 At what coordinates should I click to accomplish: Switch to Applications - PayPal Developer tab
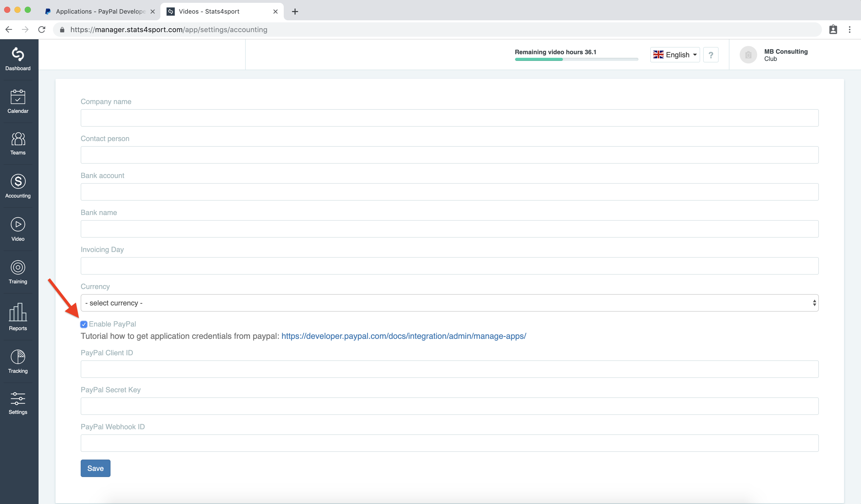point(100,11)
